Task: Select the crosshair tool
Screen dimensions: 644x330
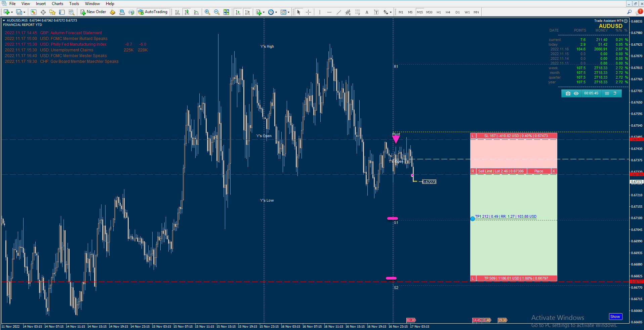Action: pos(308,12)
